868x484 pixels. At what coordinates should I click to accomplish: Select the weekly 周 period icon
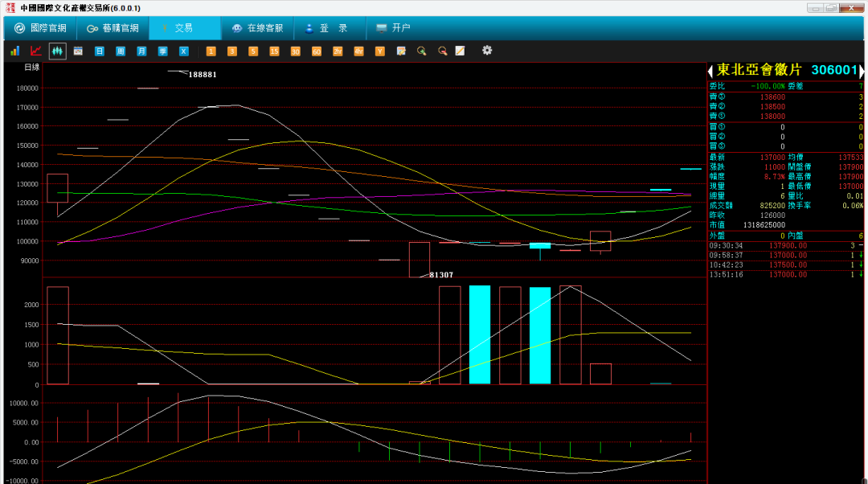click(x=120, y=51)
